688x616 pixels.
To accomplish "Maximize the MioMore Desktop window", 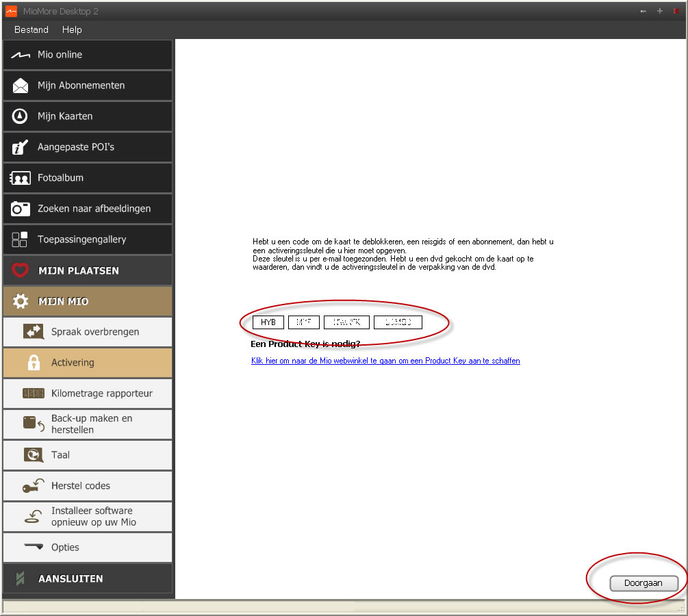I will coord(659,11).
